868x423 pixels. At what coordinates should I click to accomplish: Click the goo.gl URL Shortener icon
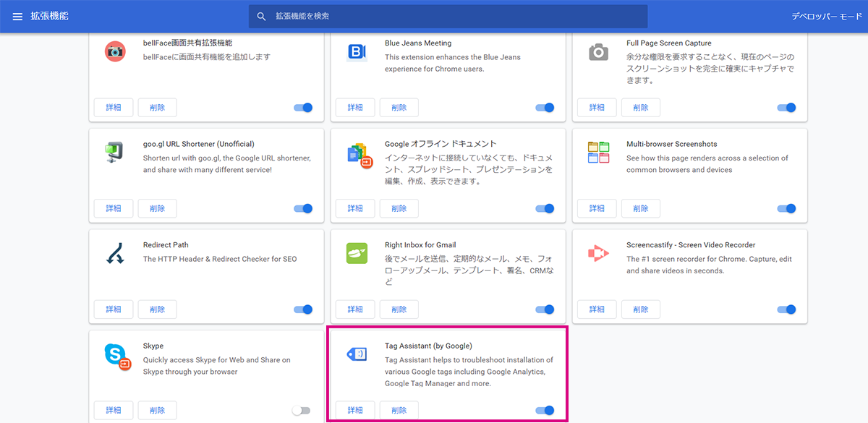click(x=115, y=153)
